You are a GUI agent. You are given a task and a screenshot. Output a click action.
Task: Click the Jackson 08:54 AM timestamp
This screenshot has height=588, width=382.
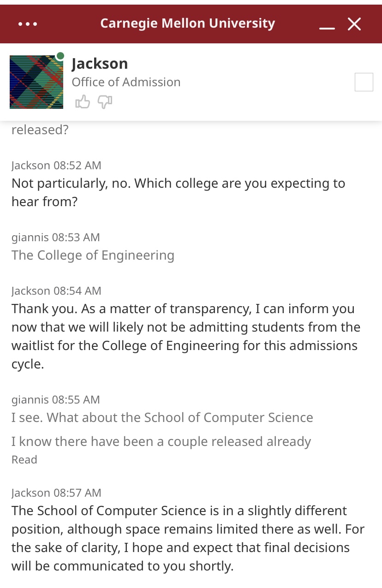[x=56, y=291]
